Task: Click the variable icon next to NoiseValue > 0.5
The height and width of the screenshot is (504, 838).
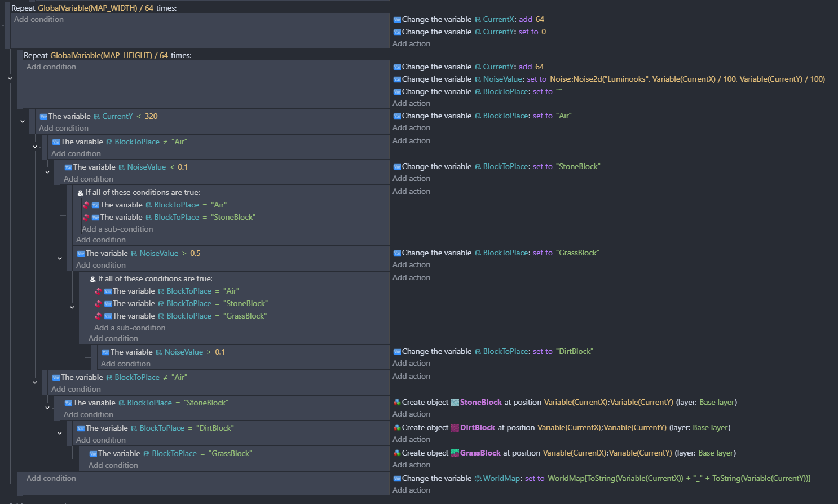Action: point(81,254)
